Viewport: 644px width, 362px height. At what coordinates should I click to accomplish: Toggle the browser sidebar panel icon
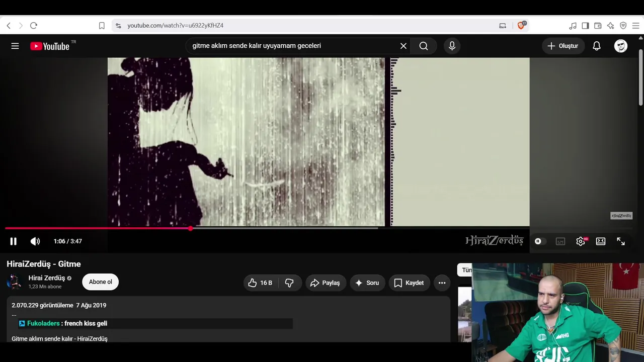[585, 26]
